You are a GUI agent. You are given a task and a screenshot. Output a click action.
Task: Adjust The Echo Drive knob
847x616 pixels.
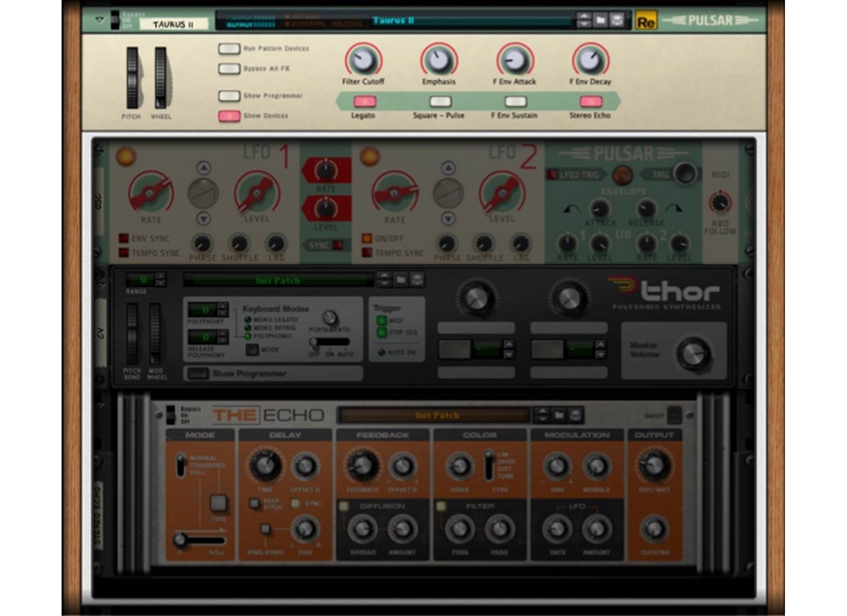[459, 466]
